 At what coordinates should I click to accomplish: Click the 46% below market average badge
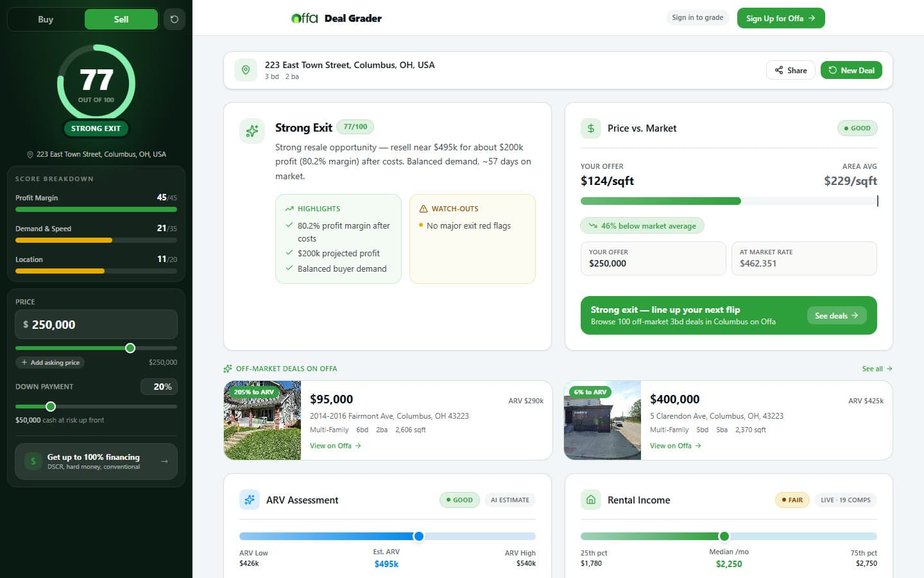point(642,225)
